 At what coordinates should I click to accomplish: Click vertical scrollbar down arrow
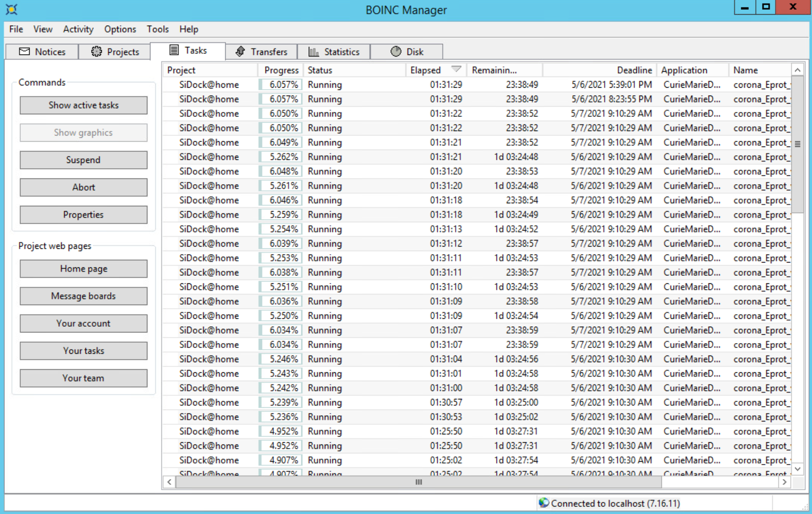click(797, 469)
